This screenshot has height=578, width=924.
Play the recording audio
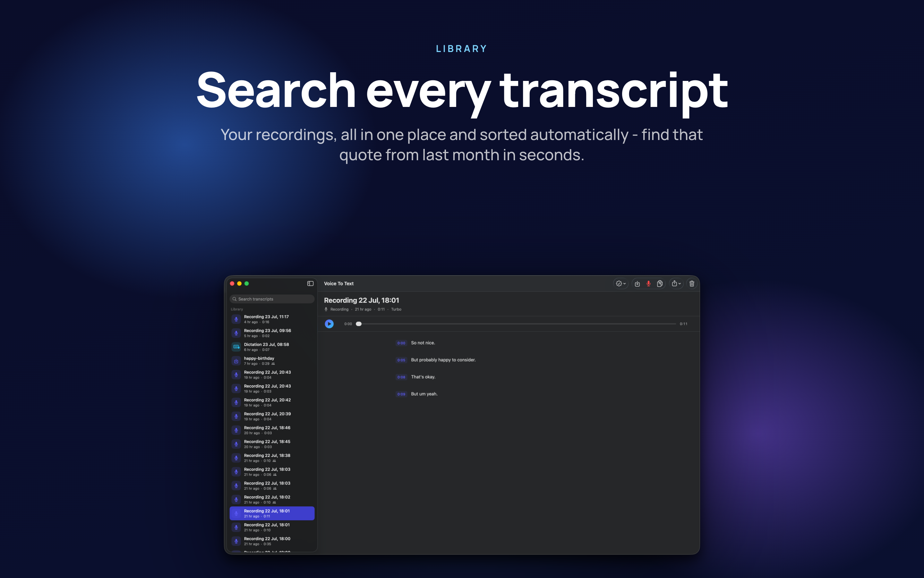329,324
